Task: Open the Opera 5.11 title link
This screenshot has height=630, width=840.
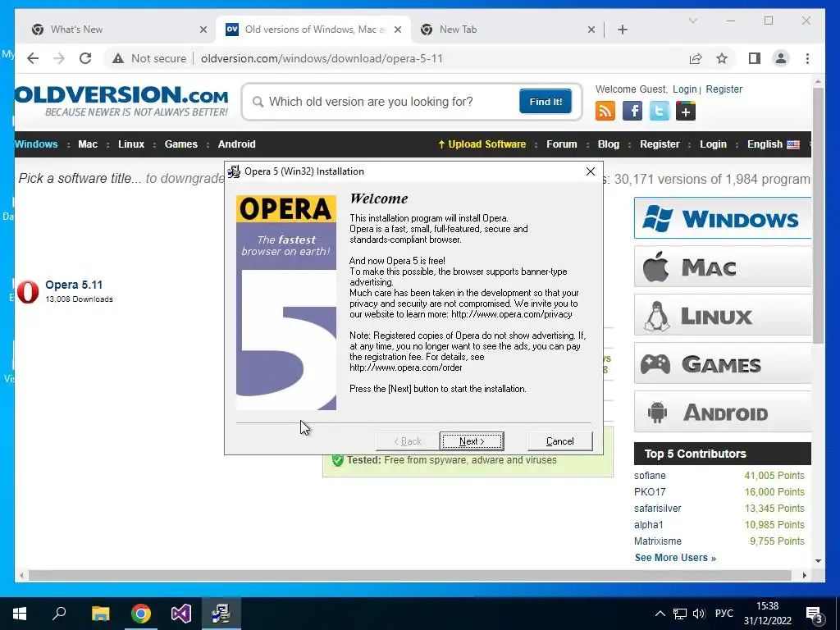Action: click(x=73, y=285)
